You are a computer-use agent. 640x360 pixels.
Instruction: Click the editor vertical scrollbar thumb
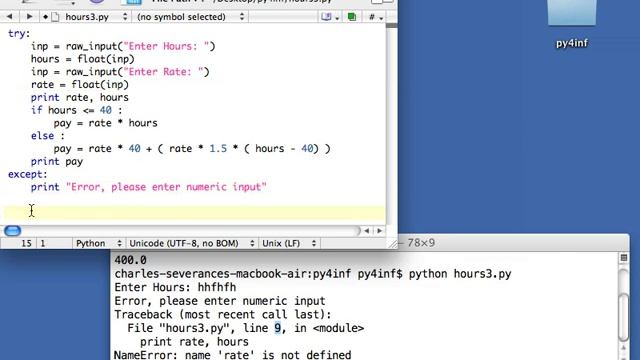(x=391, y=25)
